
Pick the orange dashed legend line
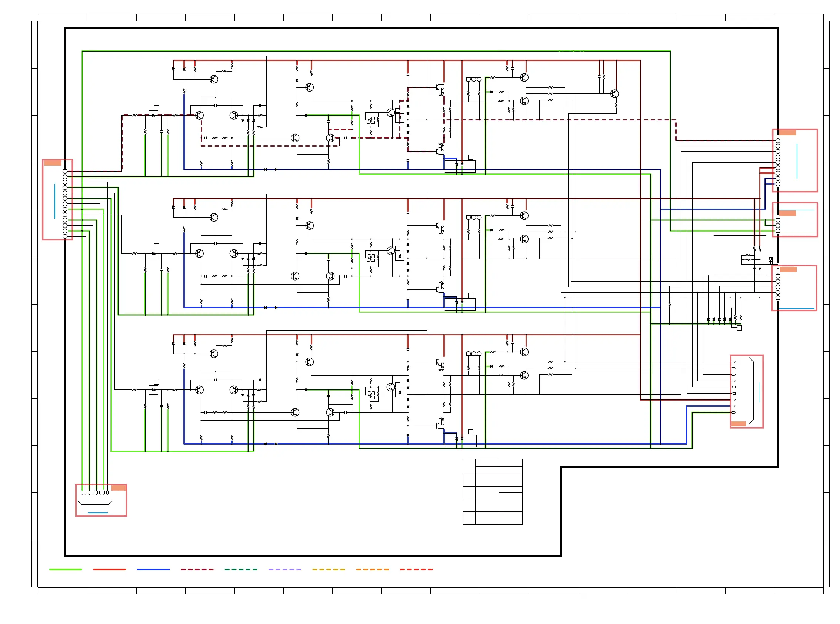(372, 569)
